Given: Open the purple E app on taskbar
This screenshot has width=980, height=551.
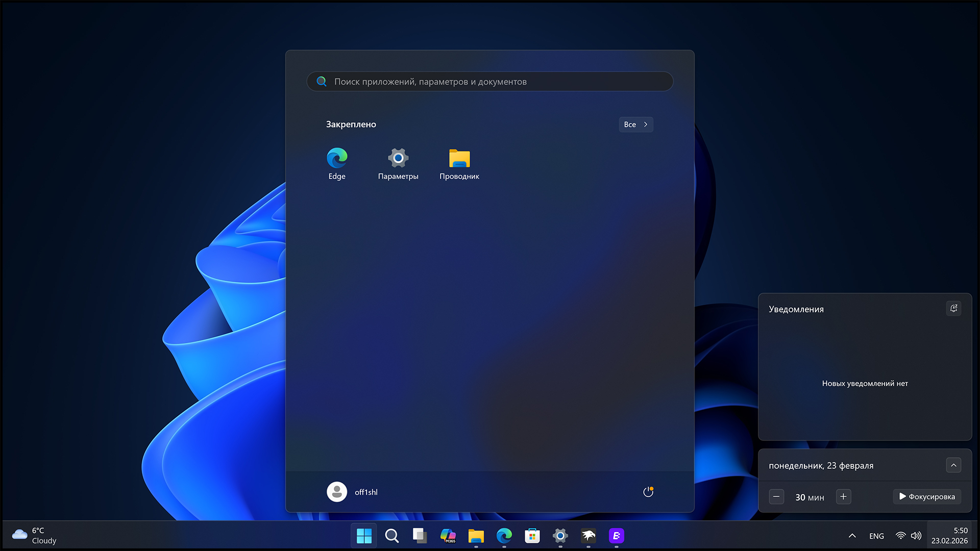Looking at the screenshot, I should 617,536.
